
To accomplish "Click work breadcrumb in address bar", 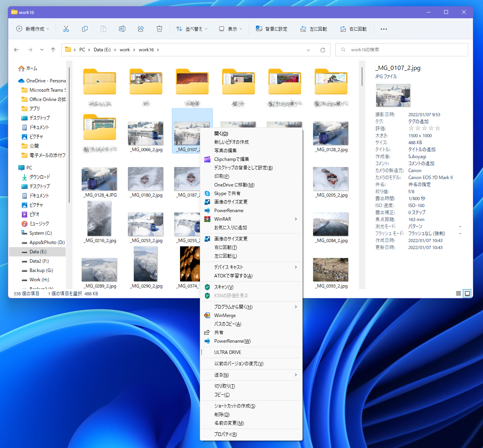I will 124,50.
